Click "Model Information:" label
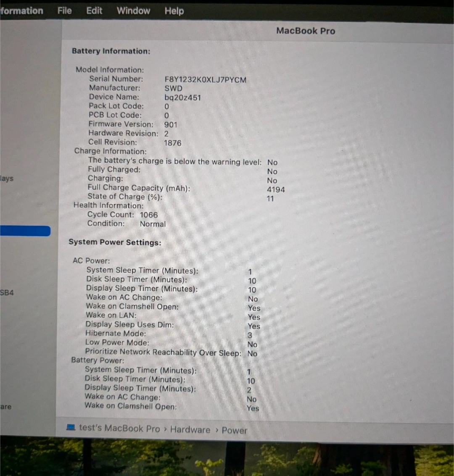This screenshot has height=476, width=454. click(110, 69)
